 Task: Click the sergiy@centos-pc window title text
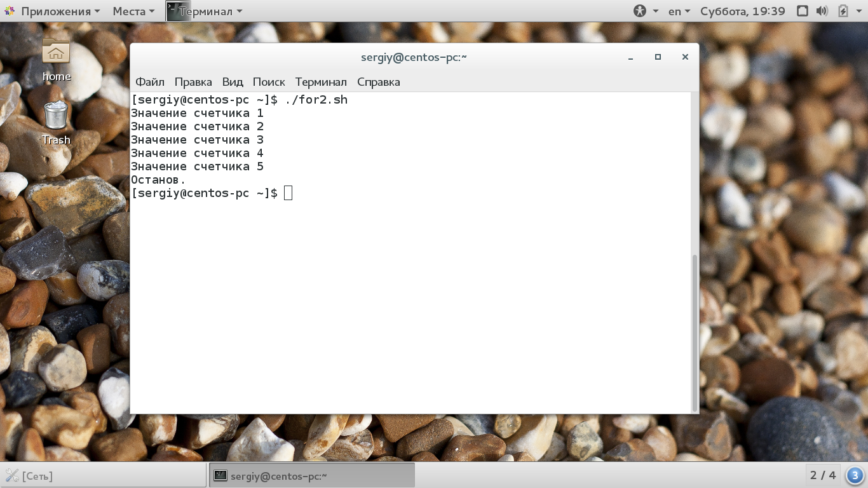[x=414, y=57]
